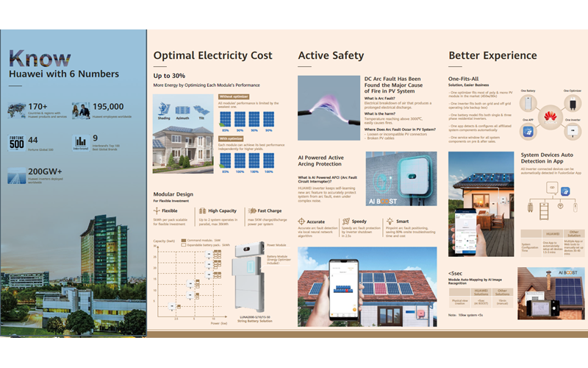Click the employees photo icon beside 195,000

(81, 110)
